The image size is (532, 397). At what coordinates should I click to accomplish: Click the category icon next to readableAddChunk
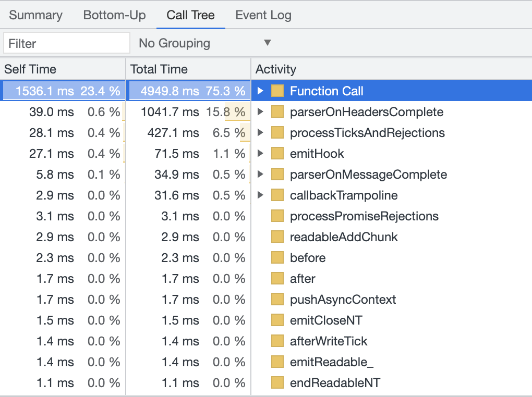(277, 237)
